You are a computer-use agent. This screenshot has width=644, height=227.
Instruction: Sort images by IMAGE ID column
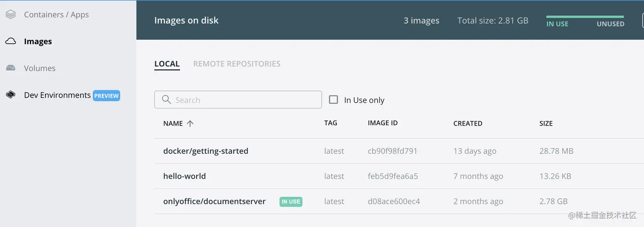coord(382,123)
